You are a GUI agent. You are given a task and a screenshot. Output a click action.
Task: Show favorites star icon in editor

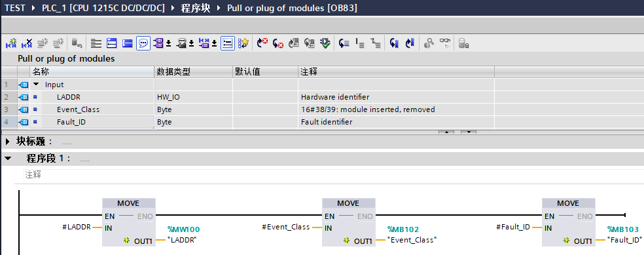[243, 43]
